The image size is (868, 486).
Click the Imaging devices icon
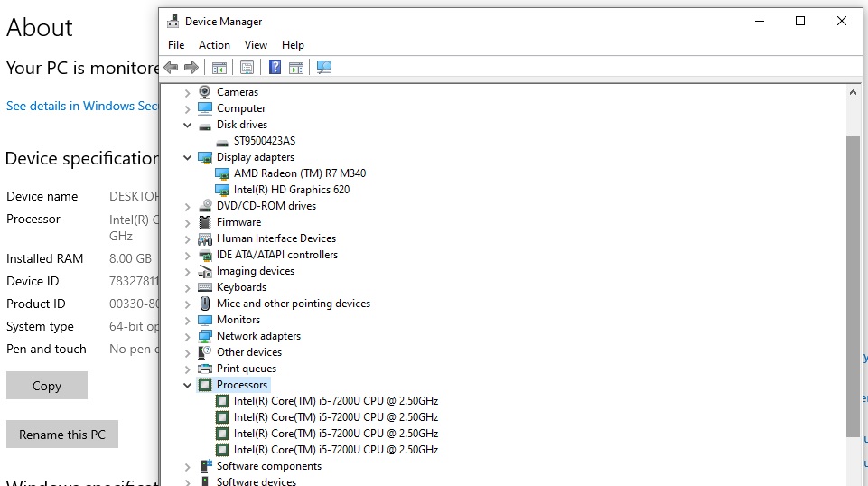pos(205,271)
